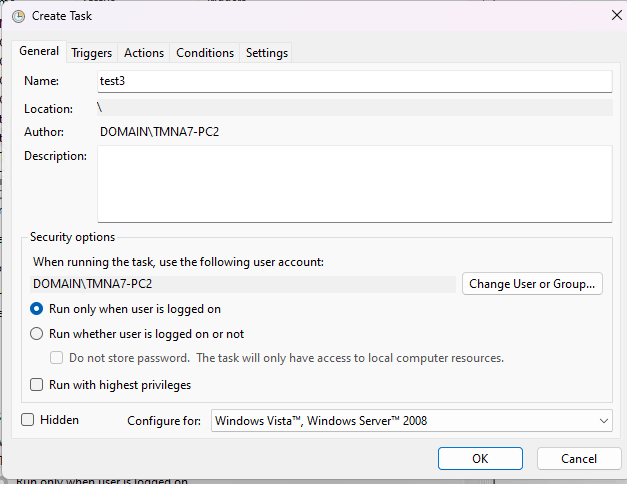Click the Create Task title text
The height and width of the screenshot is (484, 627).
62,16
